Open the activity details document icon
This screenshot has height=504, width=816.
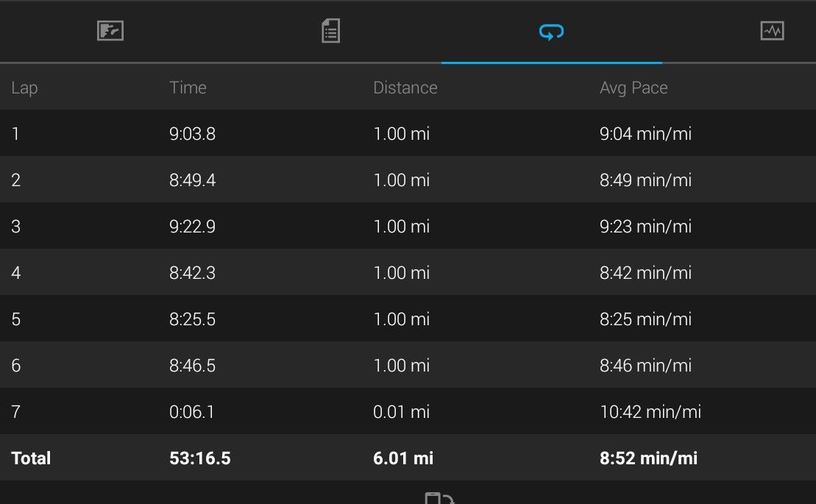click(x=331, y=31)
